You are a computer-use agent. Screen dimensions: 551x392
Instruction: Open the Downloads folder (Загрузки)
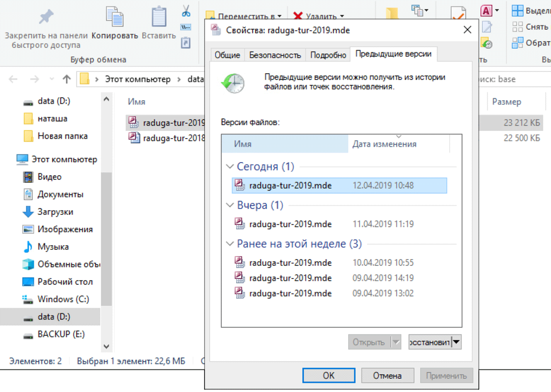[x=55, y=212]
